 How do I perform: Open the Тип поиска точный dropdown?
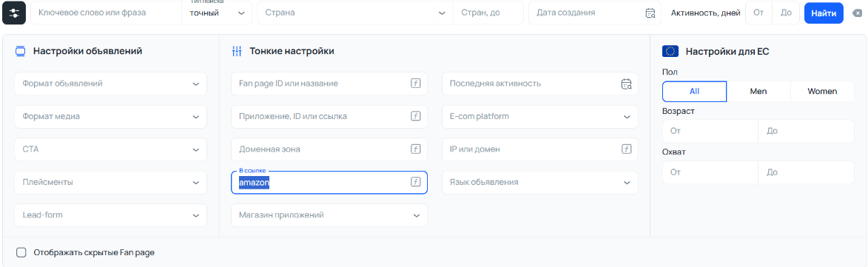217,13
